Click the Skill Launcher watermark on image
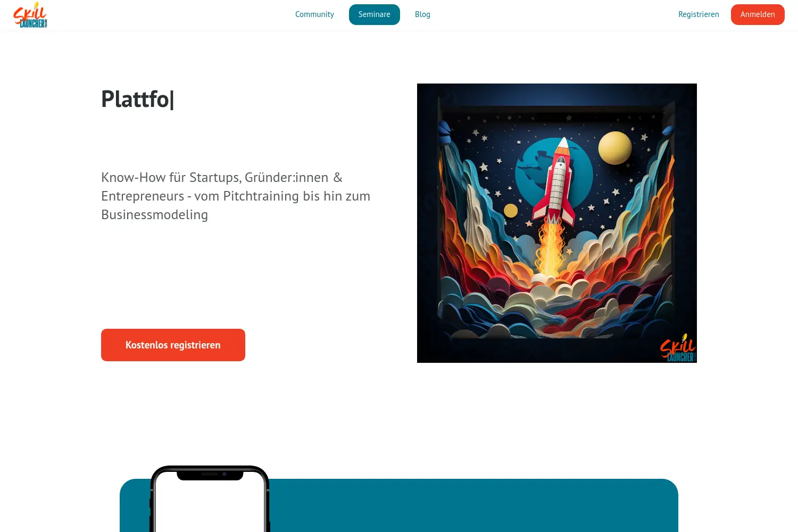Viewport: 798px width, 532px height. tap(678, 347)
